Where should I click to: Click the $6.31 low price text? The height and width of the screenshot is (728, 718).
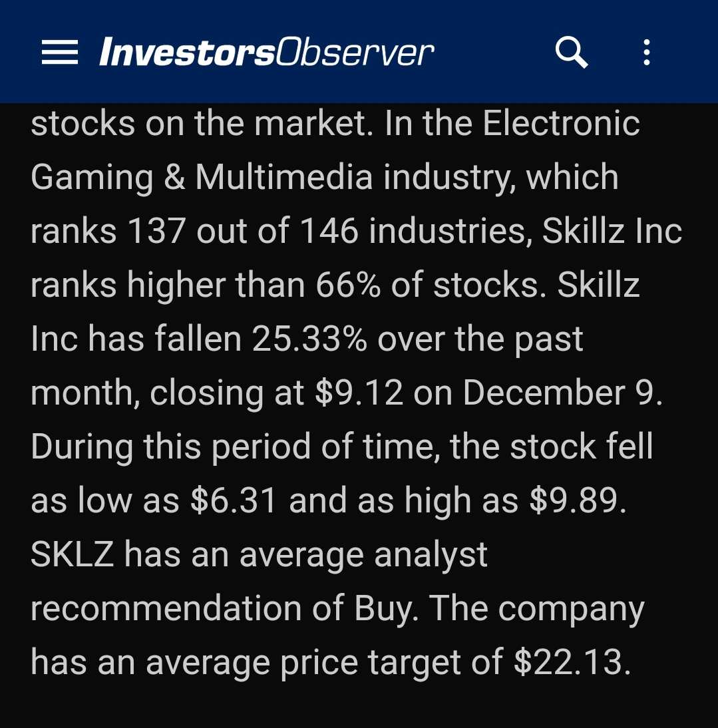(234, 500)
